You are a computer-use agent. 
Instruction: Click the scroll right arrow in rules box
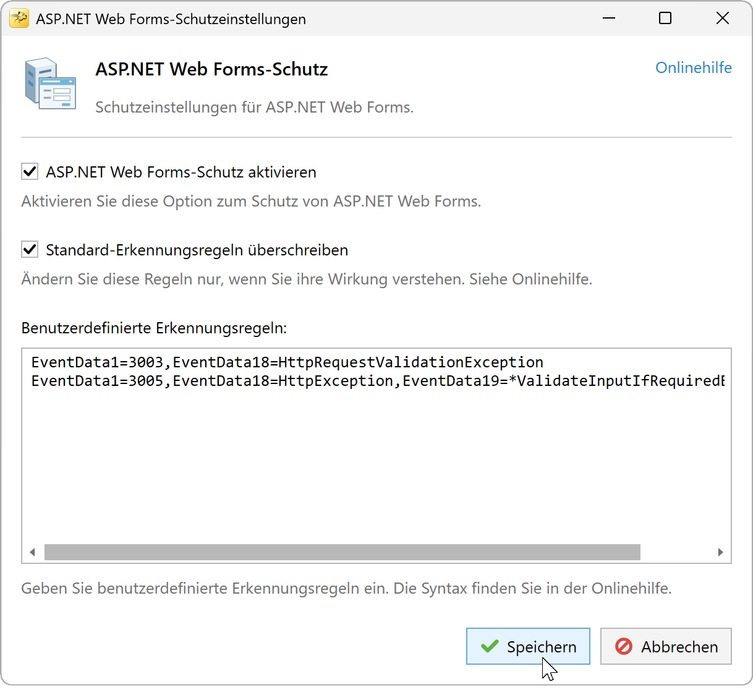point(720,552)
